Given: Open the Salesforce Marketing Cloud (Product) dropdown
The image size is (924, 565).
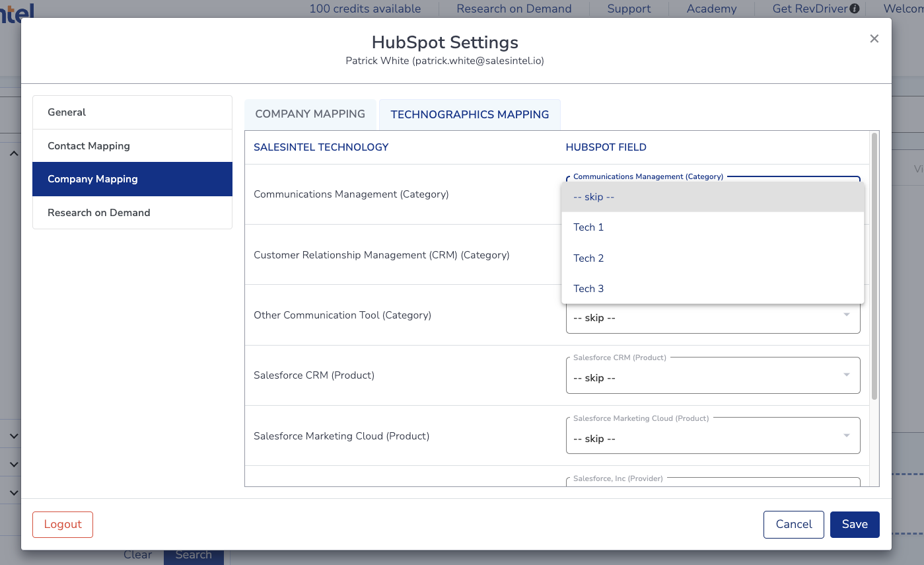Looking at the screenshot, I should tap(713, 435).
